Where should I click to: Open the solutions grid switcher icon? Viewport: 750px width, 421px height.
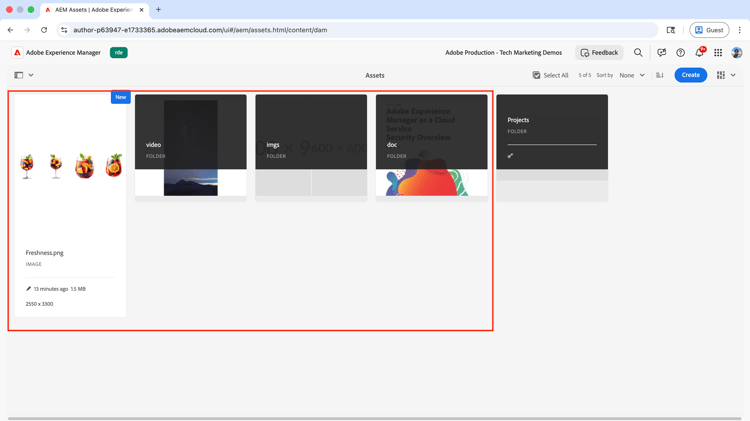coord(718,53)
